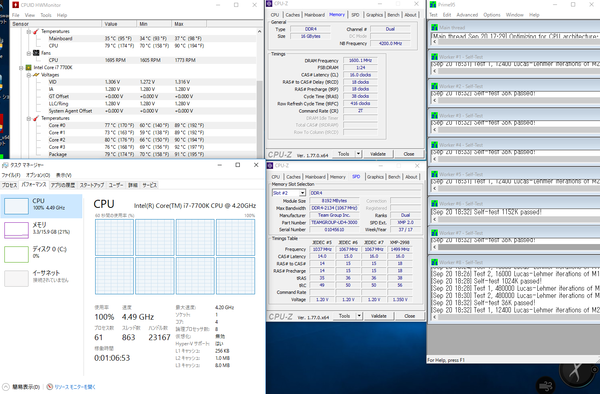Click the resource monitor icon at Task Manager bottom
Image resolution: width=600 pixels, height=394 pixels.
coord(50,387)
